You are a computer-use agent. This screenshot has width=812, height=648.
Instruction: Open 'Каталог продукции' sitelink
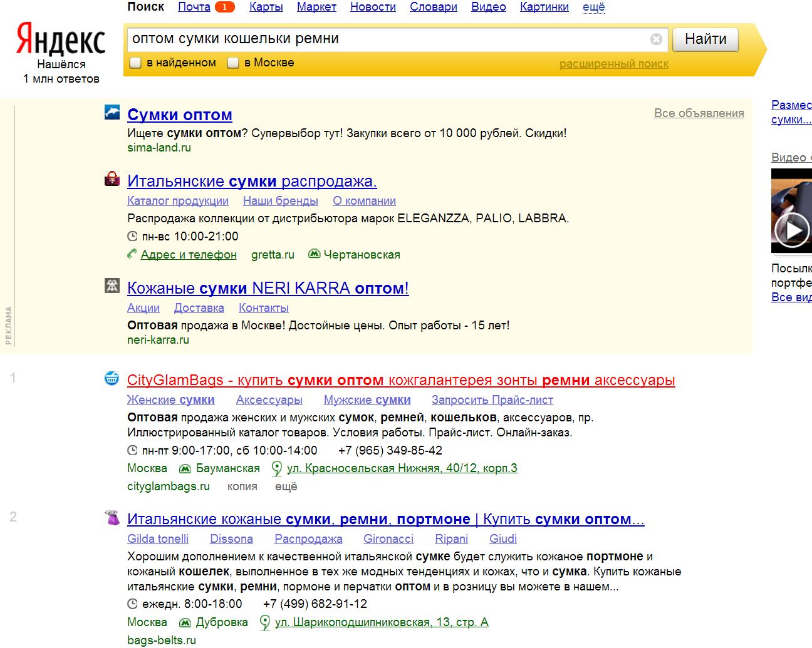click(x=178, y=201)
